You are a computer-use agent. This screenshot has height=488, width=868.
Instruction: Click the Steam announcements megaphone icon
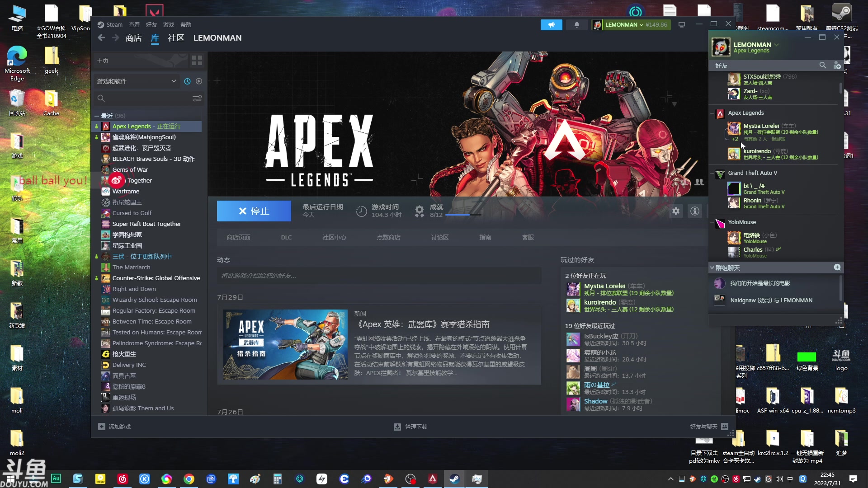coord(551,25)
